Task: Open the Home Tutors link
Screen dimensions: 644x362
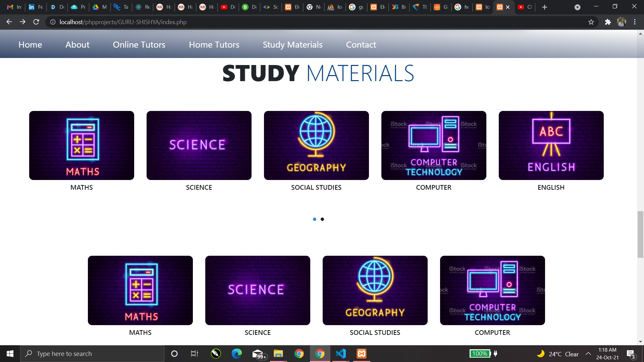Action: click(x=214, y=45)
